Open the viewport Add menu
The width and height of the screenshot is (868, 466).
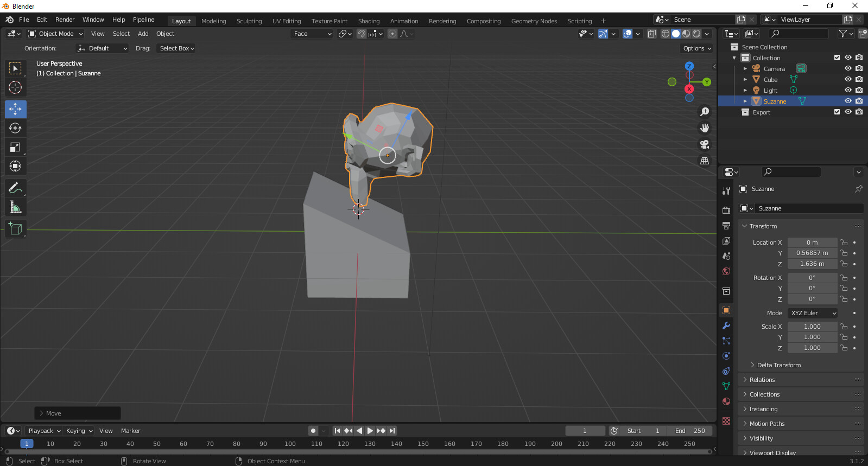tap(143, 34)
